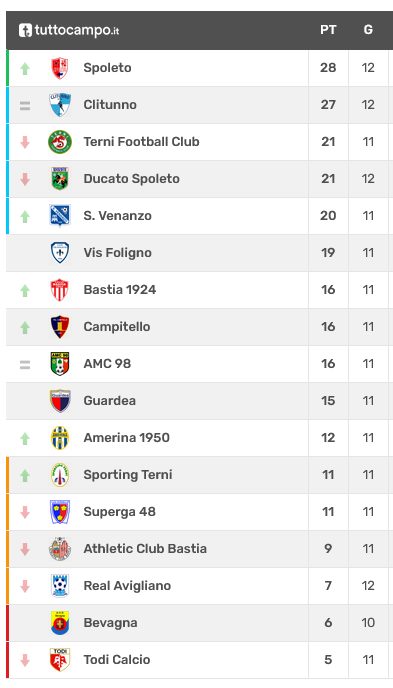Go to the Amerina 1950 team page
Screen dimensions: 393x688
click(x=126, y=437)
